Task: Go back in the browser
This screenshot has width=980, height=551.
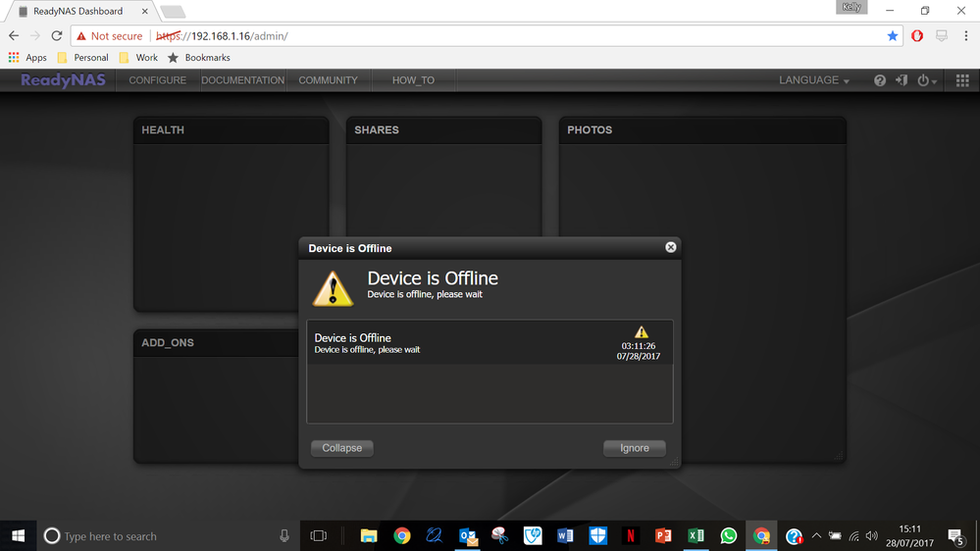Action: click(14, 36)
